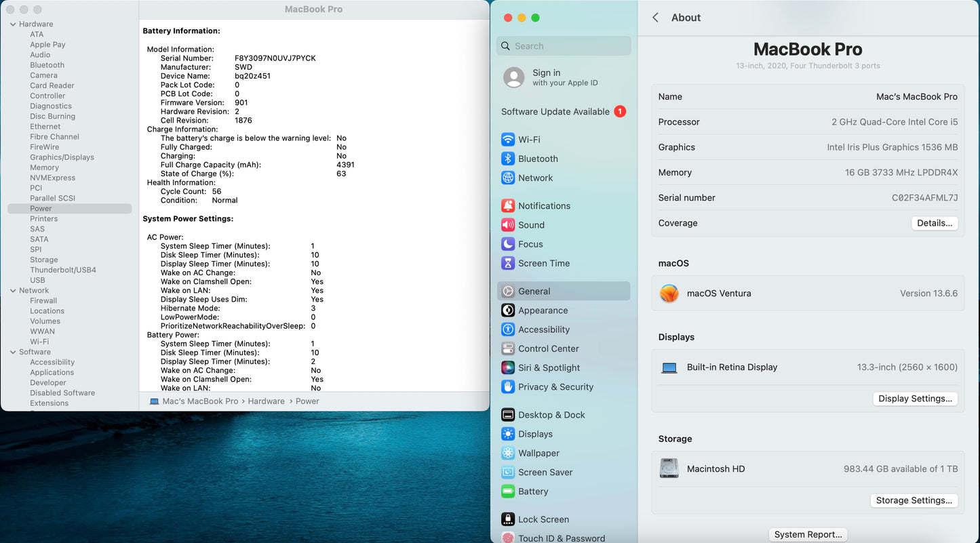Image resolution: width=980 pixels, height=543 pixels.
Task: Go back using the About chevron
Action: pos(656,18)
